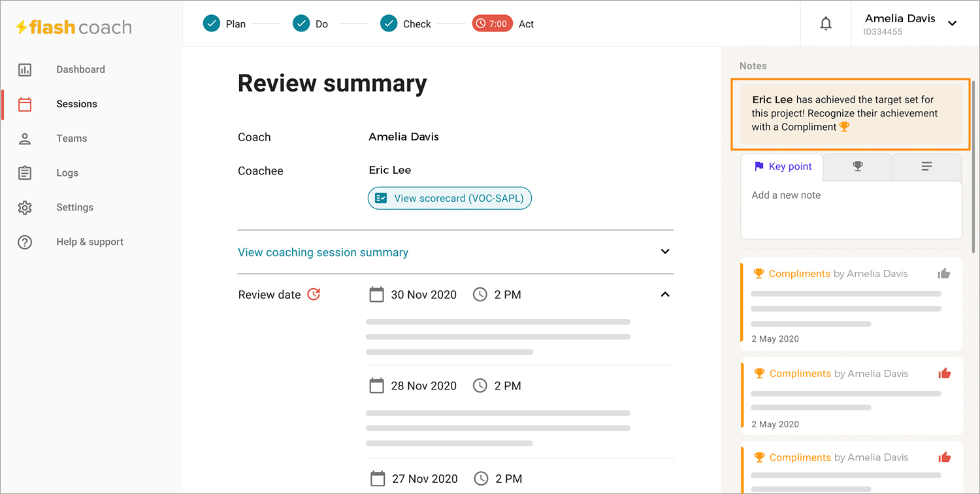Click the Do step checkmark
The width and height of the screenshot is (980, 494).
click(301, 24)
